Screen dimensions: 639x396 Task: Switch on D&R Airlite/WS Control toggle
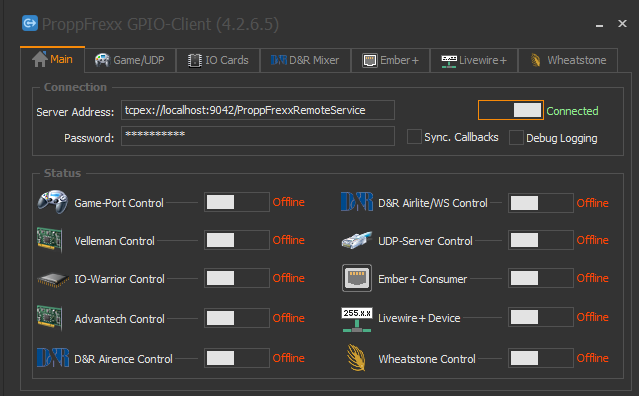[x=541, y=203]
